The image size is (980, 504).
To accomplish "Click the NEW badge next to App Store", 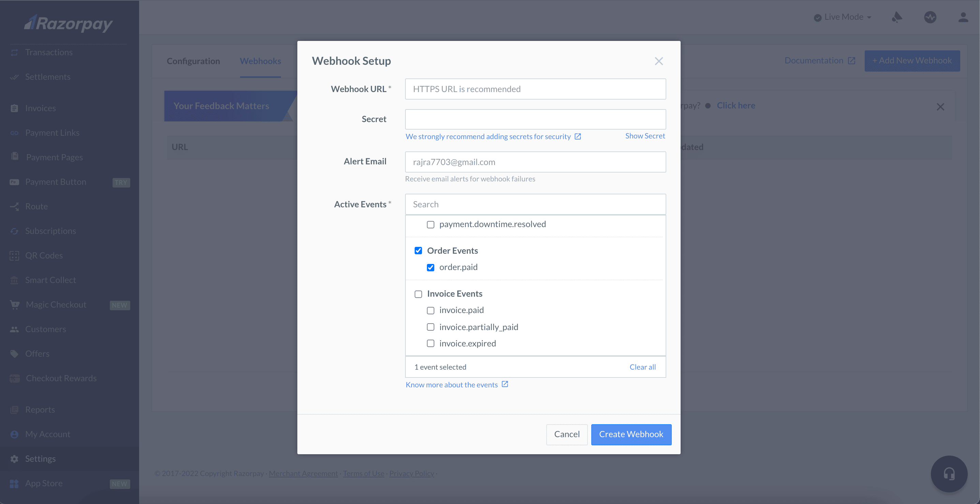I will click(x=119, y=484).
